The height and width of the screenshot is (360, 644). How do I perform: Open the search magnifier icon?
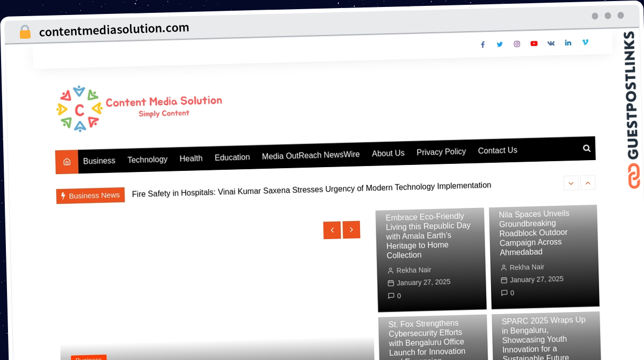pyautogui.click(x=587, y=148)
